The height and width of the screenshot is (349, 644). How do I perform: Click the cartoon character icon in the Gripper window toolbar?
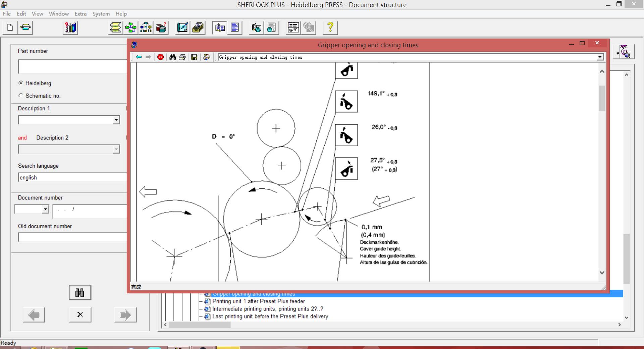point(207,57)
